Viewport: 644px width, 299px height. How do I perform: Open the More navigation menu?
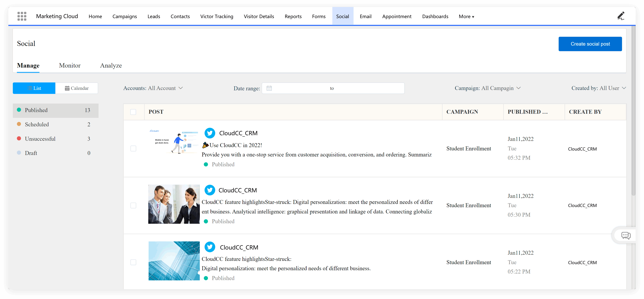[466, 16]
